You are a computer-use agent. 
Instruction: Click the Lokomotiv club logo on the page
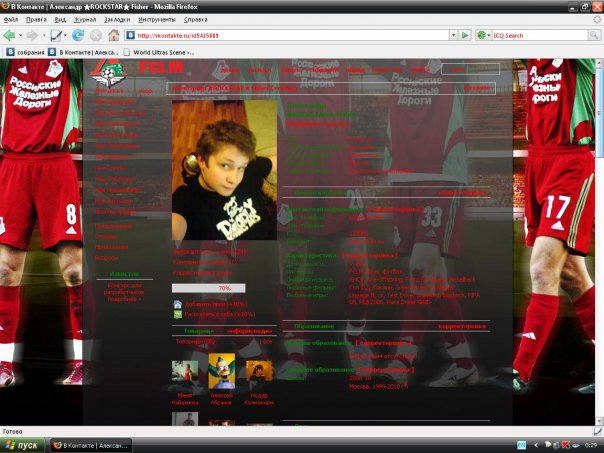tap(108, 73)
